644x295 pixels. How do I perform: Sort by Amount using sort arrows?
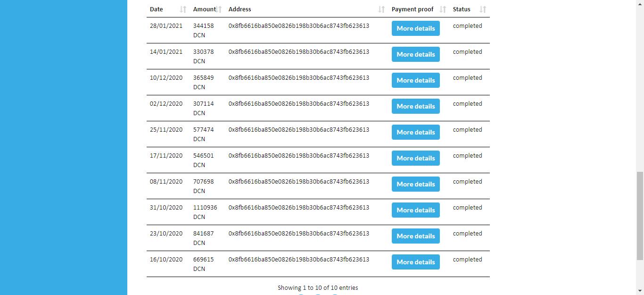coord(219,9)
